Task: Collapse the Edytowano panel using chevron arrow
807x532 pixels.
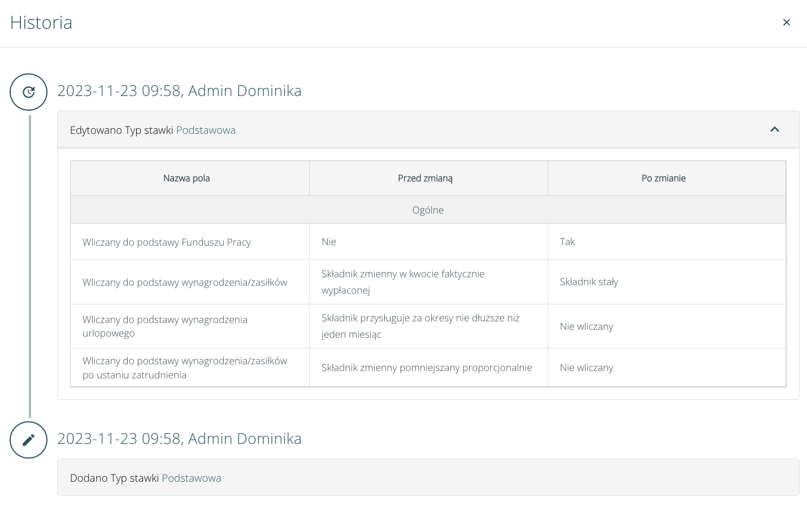Action: tap(774, 130)
